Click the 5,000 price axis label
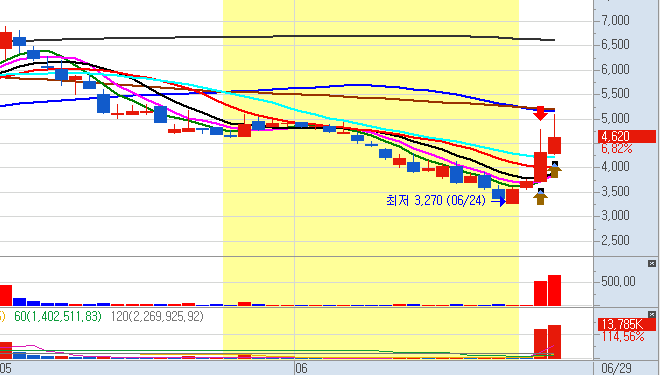660x375 pixels. click(x=615, y=118)
